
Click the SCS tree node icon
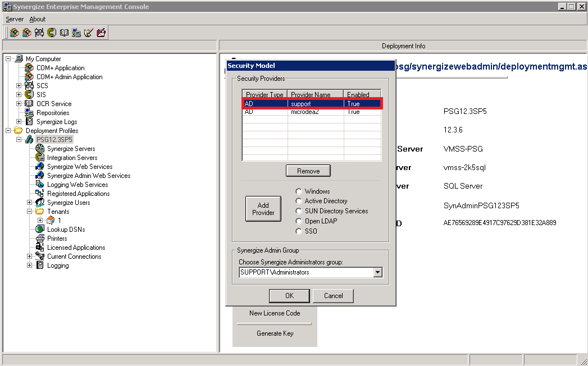(x=29, y=85)
